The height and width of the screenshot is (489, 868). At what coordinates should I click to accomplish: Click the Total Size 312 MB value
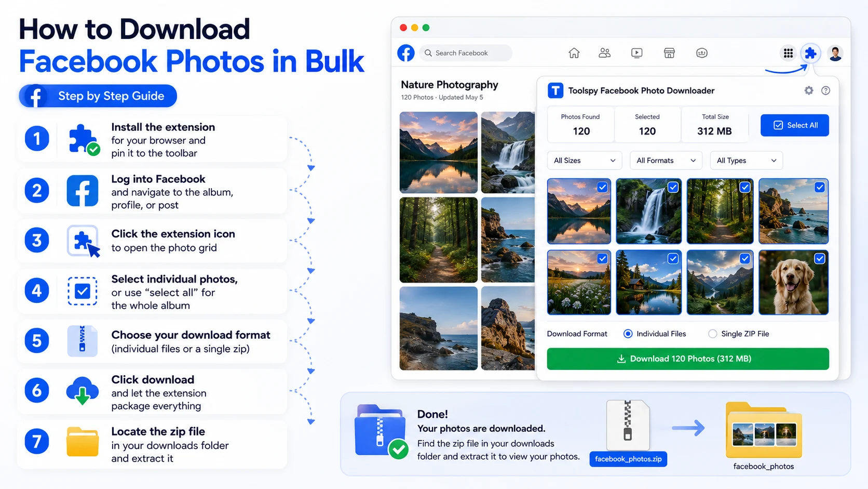click(714, 131)
